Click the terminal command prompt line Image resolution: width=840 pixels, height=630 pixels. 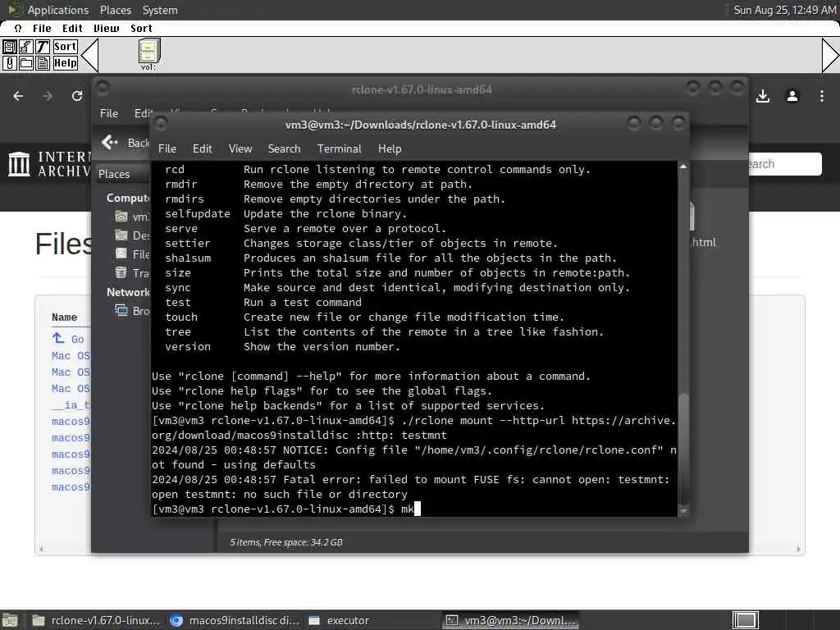tap(413, 509)
